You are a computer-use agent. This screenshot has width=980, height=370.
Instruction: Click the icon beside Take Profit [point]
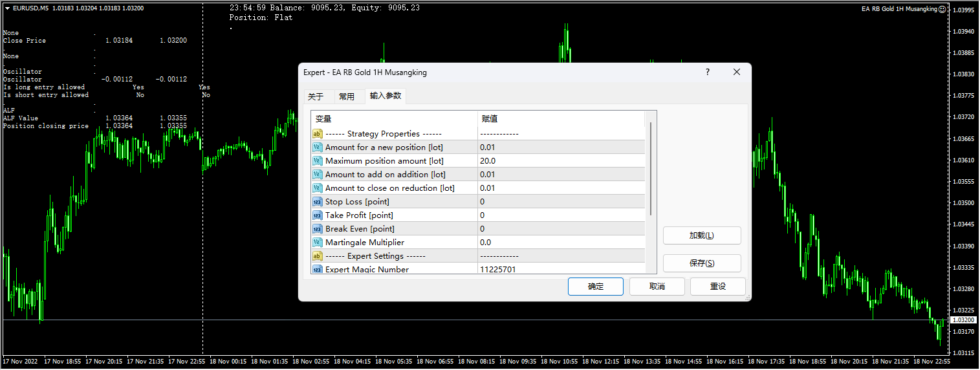tap(318, 215)
